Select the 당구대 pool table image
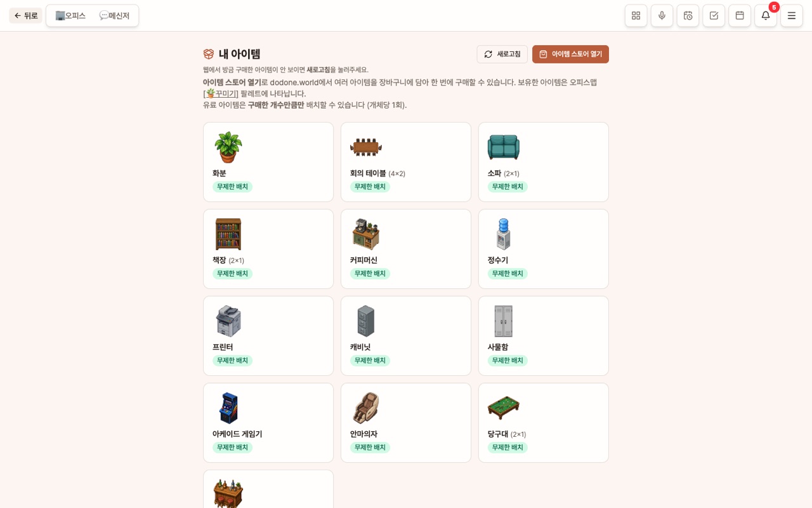Image resolution: width=812 pixels, height=508 pixels. point(504,408)
